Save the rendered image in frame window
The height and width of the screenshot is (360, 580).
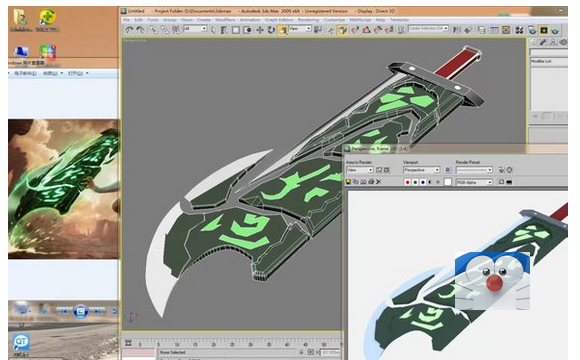click(x=348, y=182)
